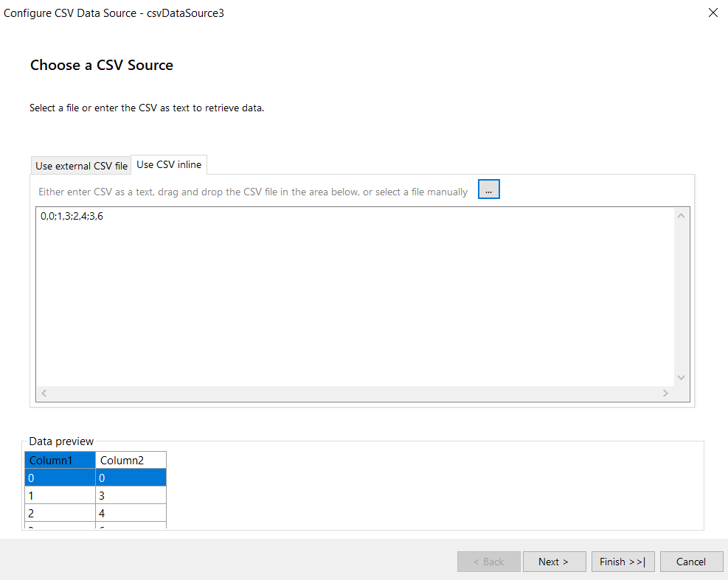The height and width of the screenshot is (580, 728).
Task: Click the highlighted first-row Column2 cell
Action: point(131,478)
